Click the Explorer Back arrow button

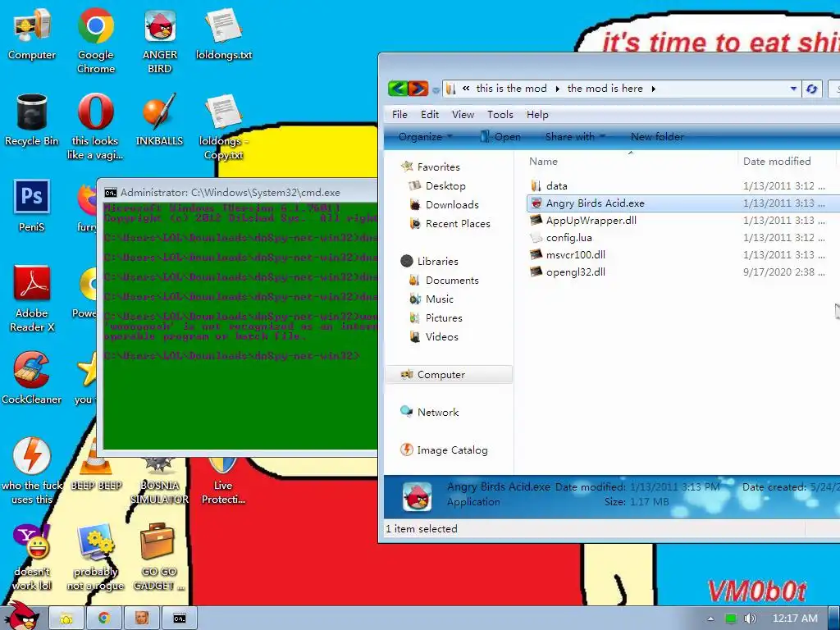[x=398, y=89]
